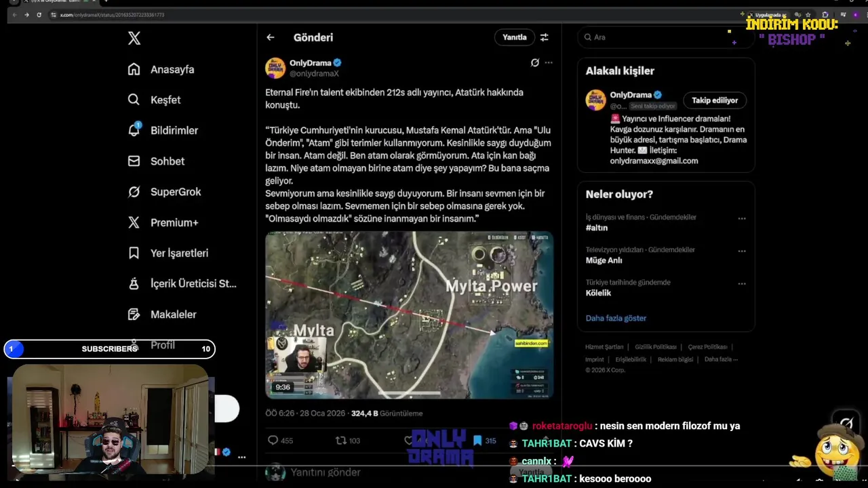
Task: Open the #altın trending topic
Action: click(x=597, y=228)
